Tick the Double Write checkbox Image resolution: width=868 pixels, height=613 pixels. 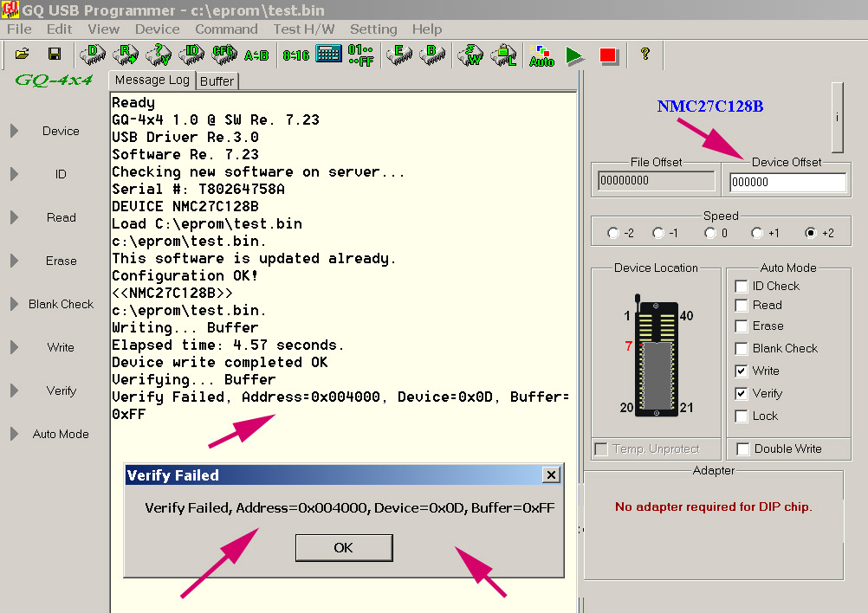pyautogui.click(x=743, y=449)
